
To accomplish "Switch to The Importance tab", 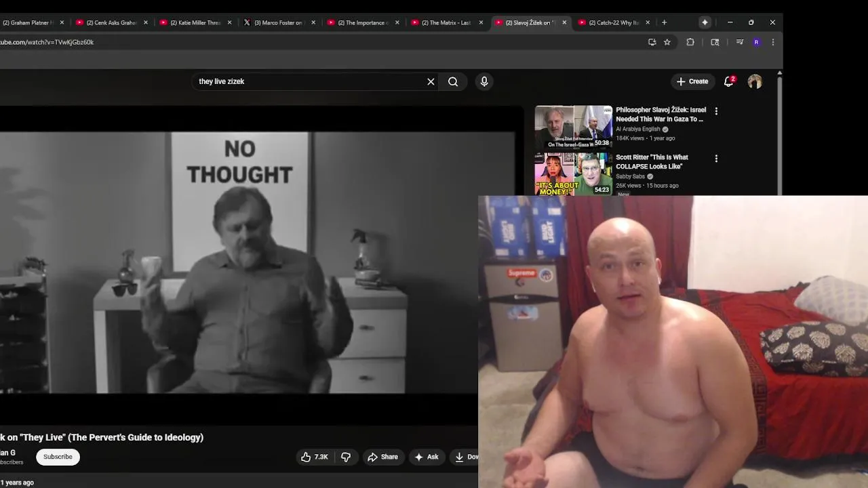I will [357, 22].
